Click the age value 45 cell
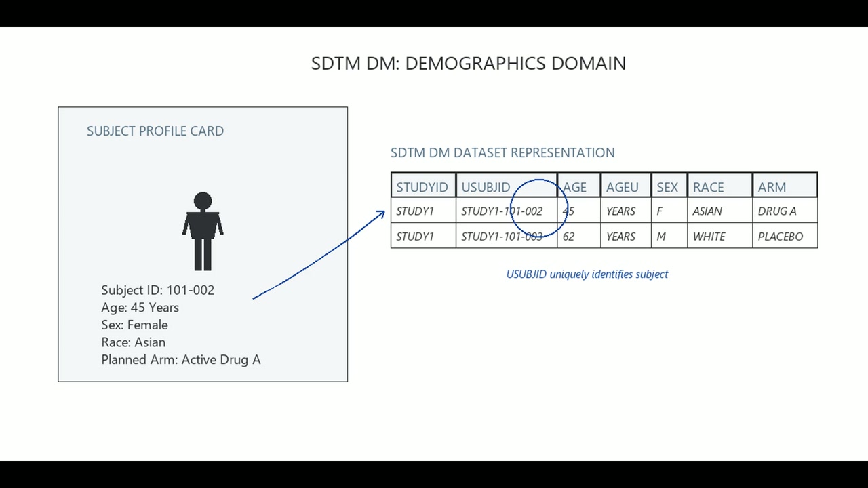This screenshot has width=868, height=488. point(578,211)
